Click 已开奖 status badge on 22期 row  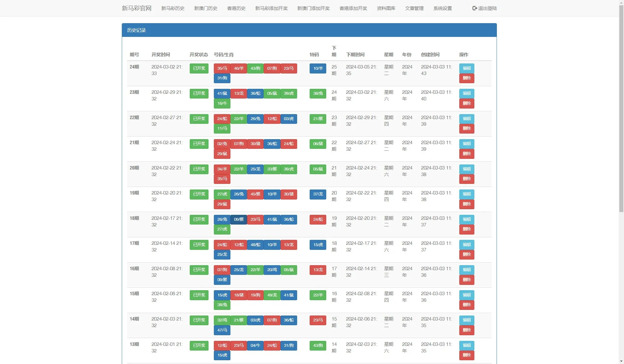click(199, 119)
